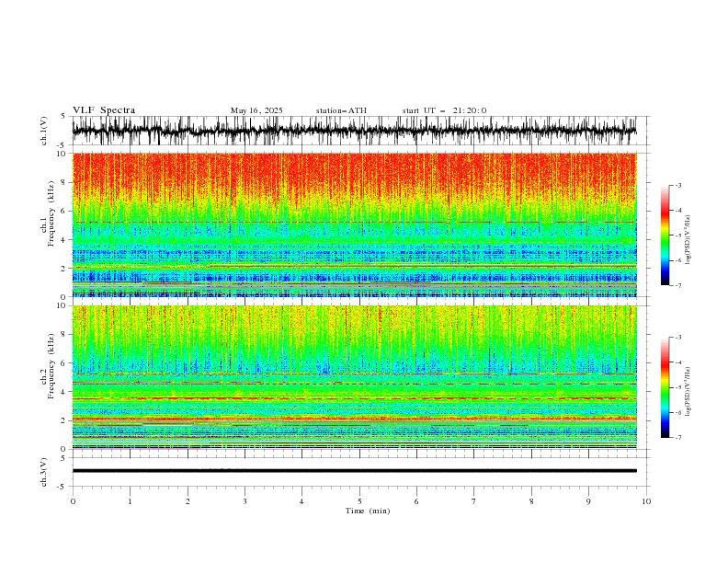The width and height of the screenshot is (728, 563).
Task: Click the -3 value on ch.1 color scale
Action: [x=678, y=185]
